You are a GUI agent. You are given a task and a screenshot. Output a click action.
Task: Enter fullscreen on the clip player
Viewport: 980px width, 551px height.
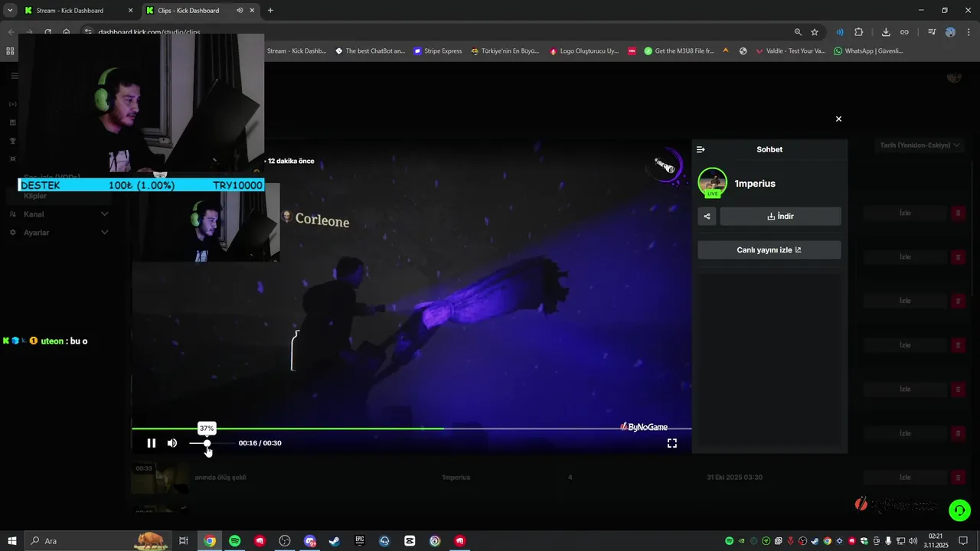coord(672,443)
